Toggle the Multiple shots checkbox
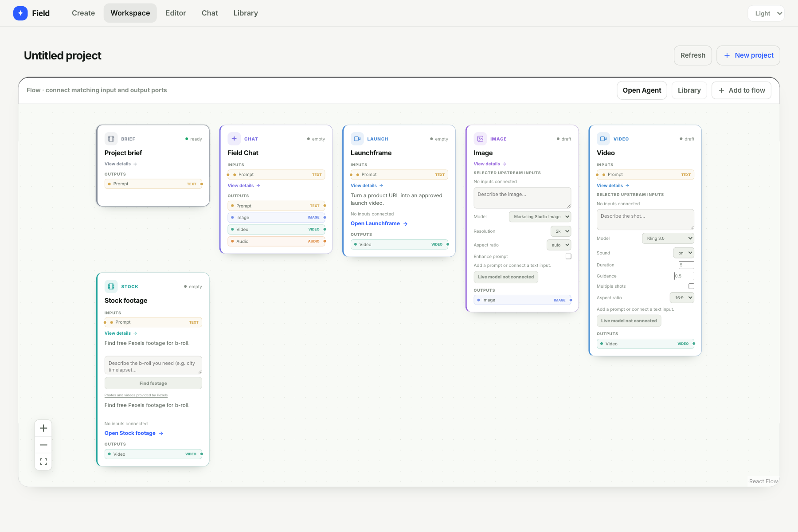 [x=691, y=286]
